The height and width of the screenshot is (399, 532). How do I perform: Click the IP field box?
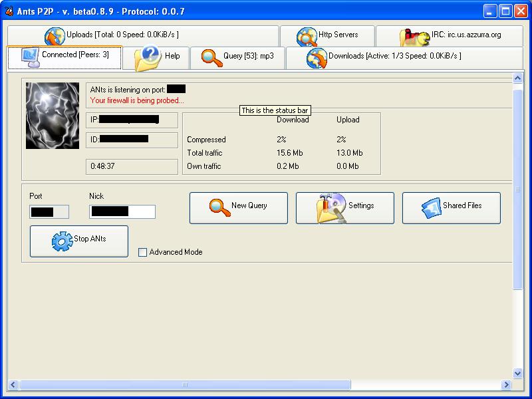(132, 120)
